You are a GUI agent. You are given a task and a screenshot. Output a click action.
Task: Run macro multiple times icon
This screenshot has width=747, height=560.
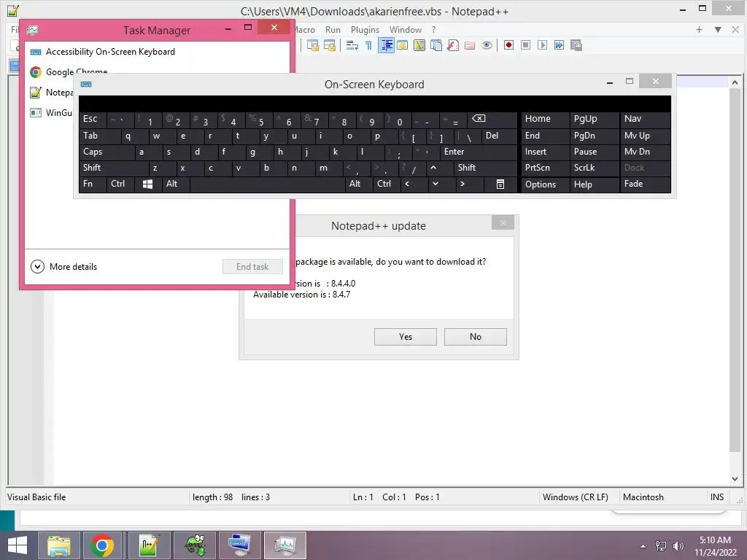[x=559, y=45]
